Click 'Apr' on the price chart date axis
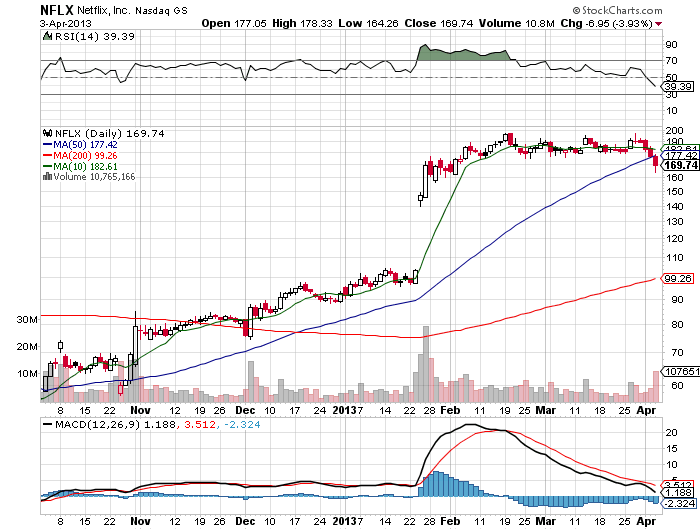This screenshot has height=530, width=700. [646, 410]
